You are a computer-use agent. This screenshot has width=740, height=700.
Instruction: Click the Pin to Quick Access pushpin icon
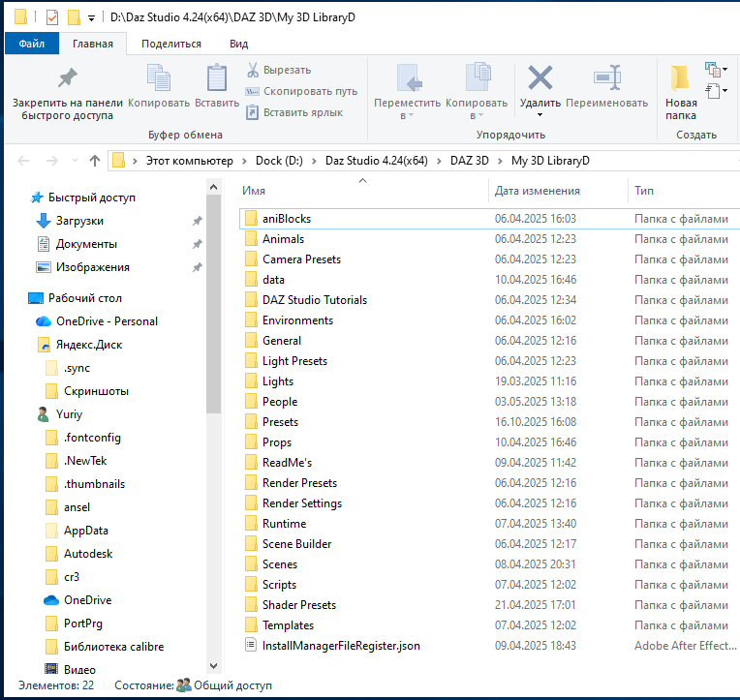pos(68,77)
